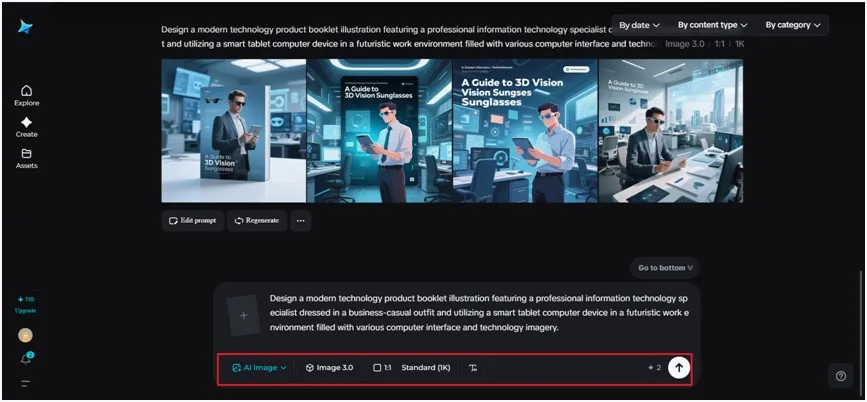
Task: Expand the By date filter
Action: pos(639,25)
